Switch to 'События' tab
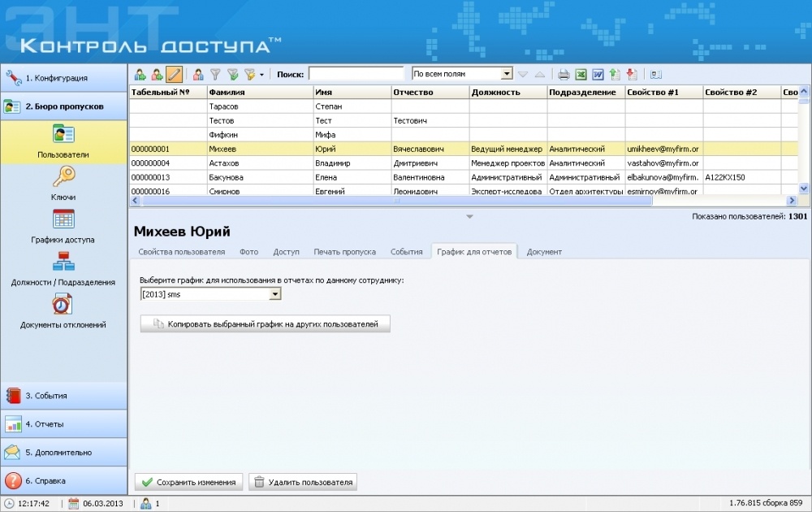This screenshot has height=512, width=812. (x=407, y=252)
